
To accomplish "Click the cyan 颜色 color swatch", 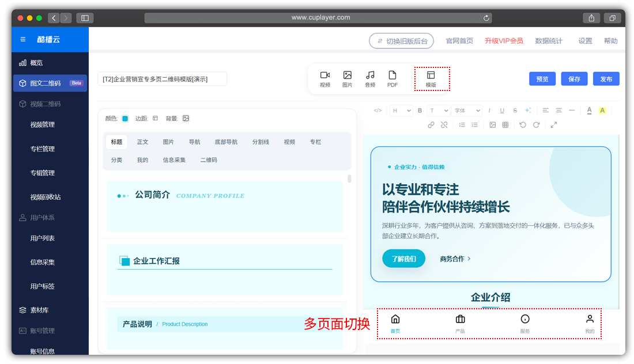I will coord(125,119).
